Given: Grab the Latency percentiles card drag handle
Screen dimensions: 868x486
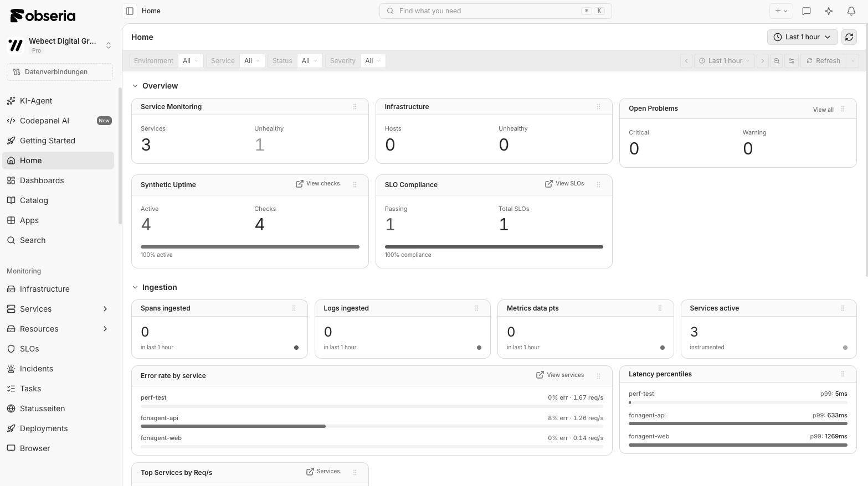Looking at the screenshot, I should pyautogui.click(x=843, y=374).
